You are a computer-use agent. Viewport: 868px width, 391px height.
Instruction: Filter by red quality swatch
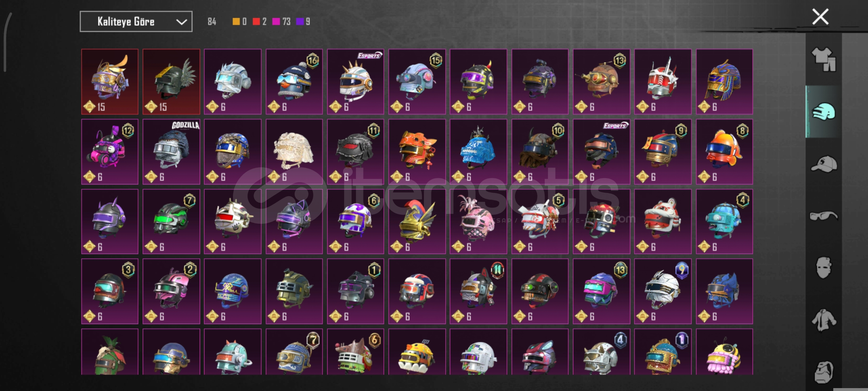tap(256, 22)
